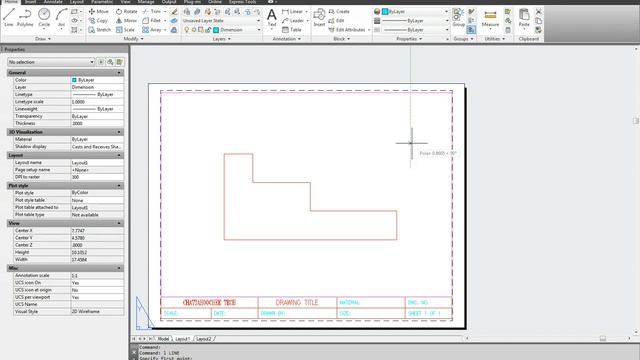Click Edit Attributes in Block panel
Viewport: 640px width, 360px height.
pos(347,30)
